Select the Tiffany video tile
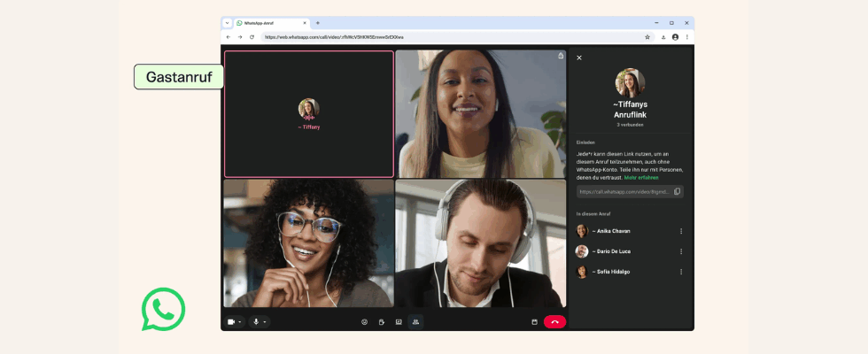The width and height of the screenshot is (868, 354). (309, 114)
